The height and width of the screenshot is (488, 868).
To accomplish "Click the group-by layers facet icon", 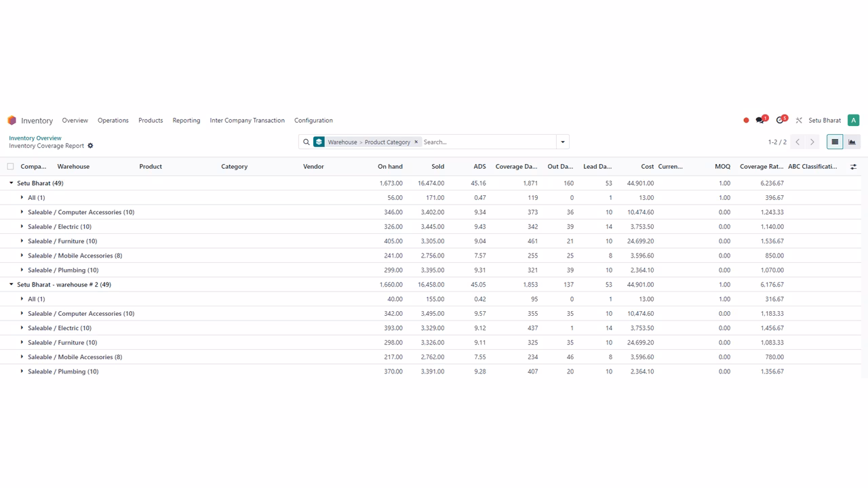I will click(x=319, y=142).
